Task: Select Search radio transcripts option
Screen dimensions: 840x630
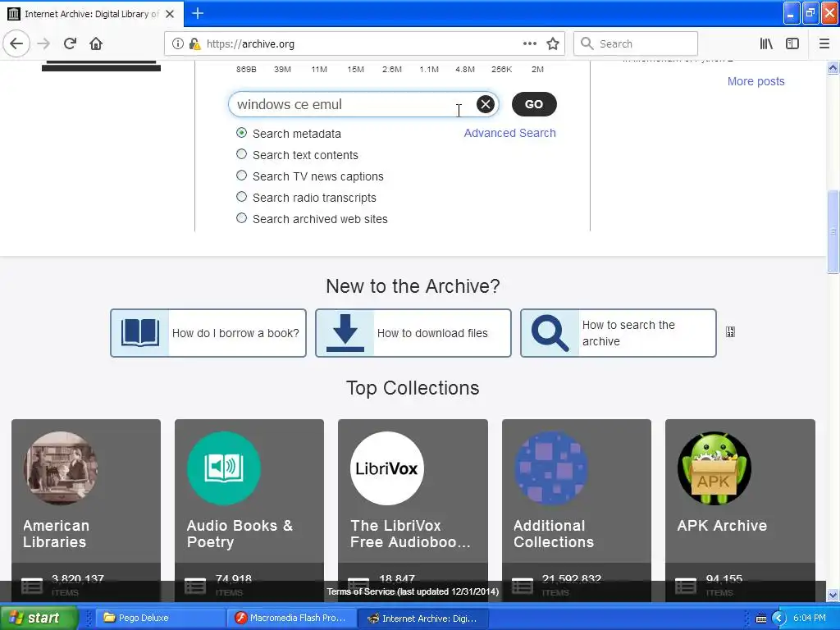Action: pyautogui.click(x=242, y=197)
